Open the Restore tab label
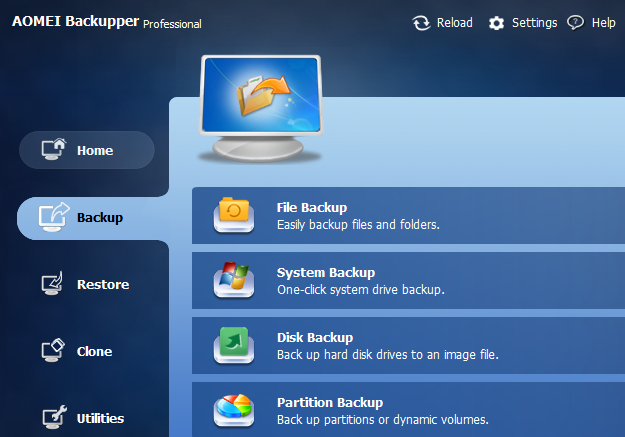This screenshot has height=437, width=625. (x=103, y=285)
